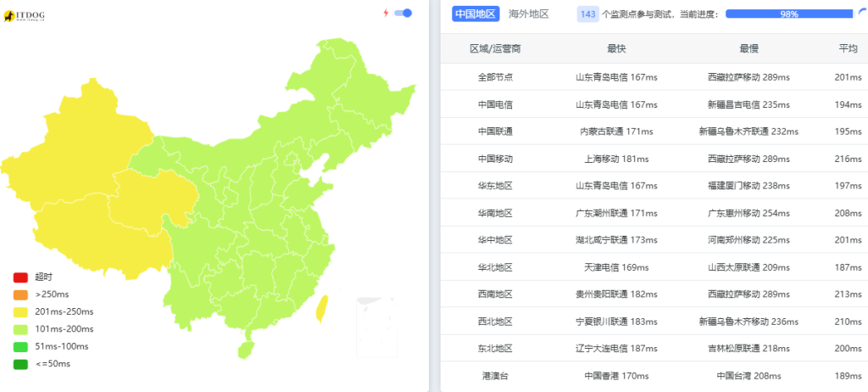This screenshot has height=392, width=868.
Task: Click the 最快 column header
Action: point(616,49)
